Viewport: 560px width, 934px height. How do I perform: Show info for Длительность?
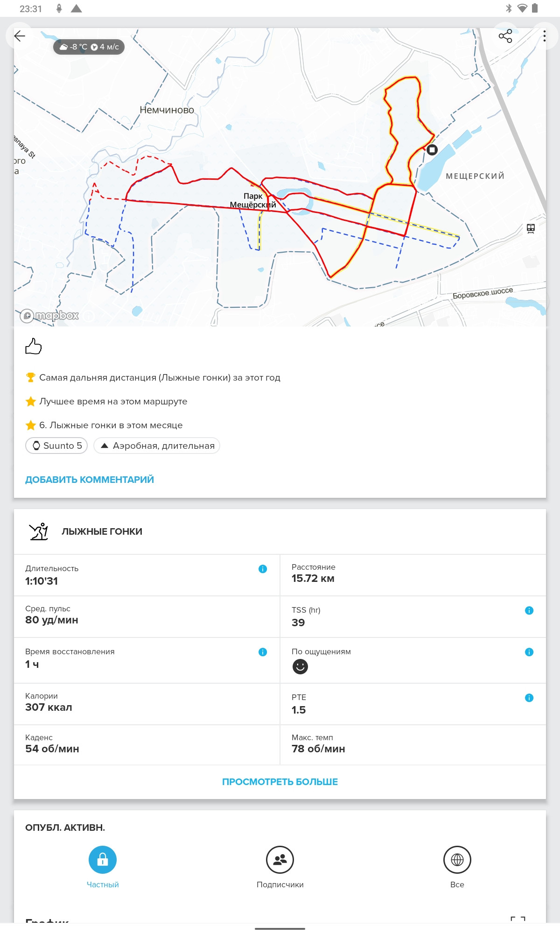tap(263, 569)
